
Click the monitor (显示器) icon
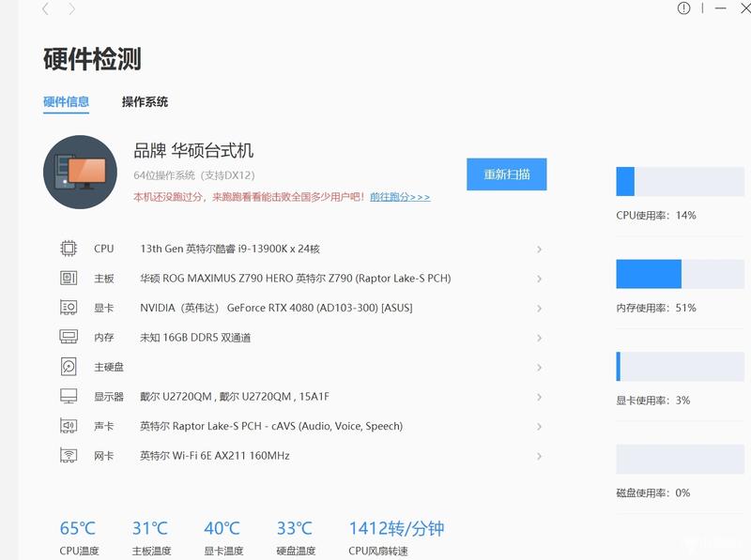[69, 396]
